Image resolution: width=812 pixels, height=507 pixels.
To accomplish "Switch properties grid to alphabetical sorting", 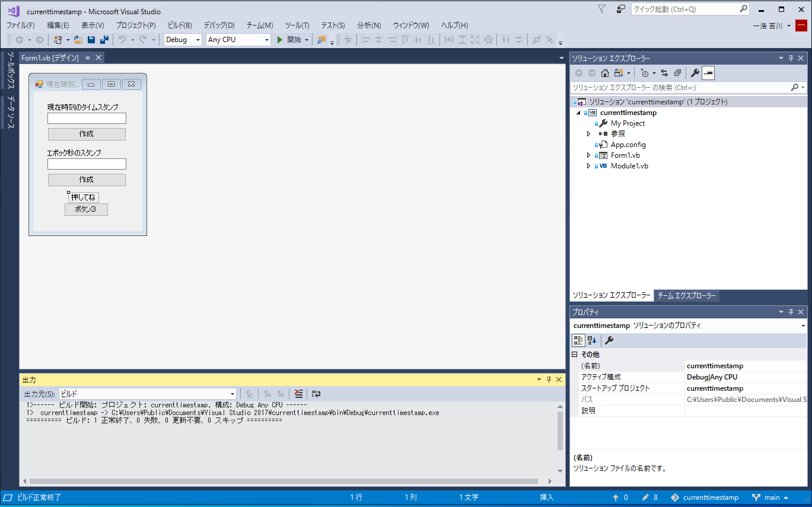I will pos(591,340).
